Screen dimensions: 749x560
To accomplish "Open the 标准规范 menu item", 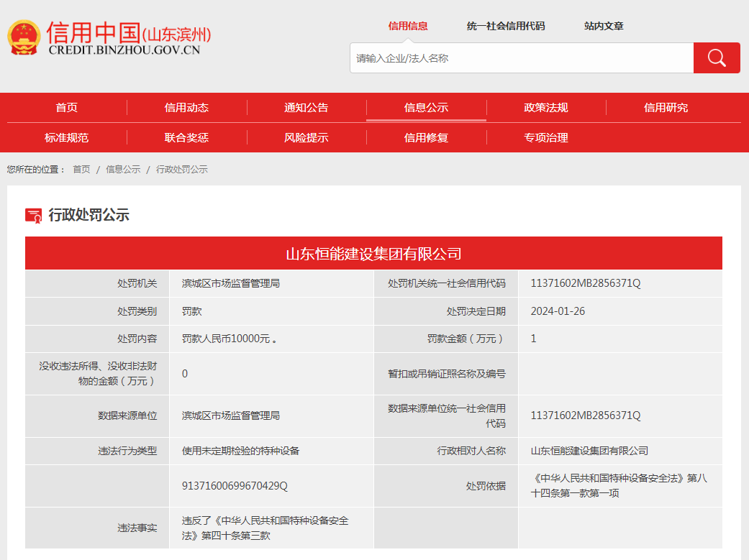I will click(x=67, y=137).
